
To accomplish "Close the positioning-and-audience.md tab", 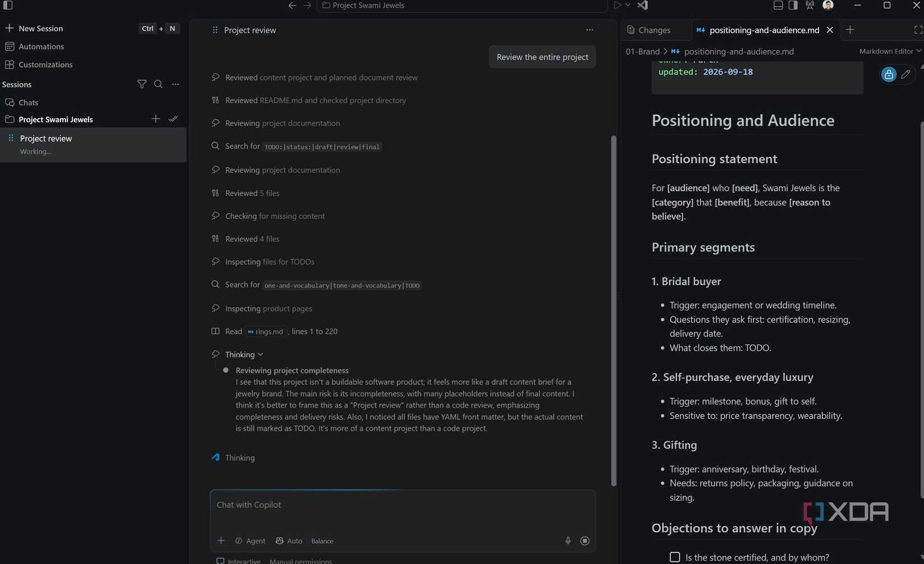I will pos(830,30).
